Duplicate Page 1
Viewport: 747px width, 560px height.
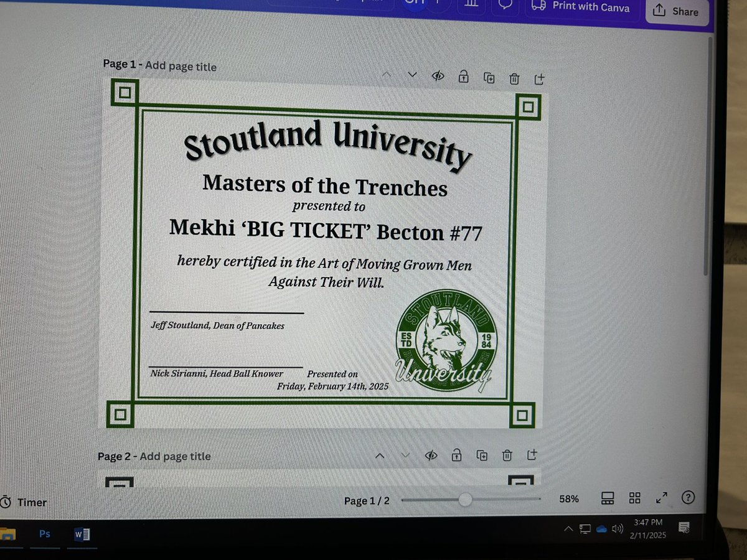click(x=489, y=78)
